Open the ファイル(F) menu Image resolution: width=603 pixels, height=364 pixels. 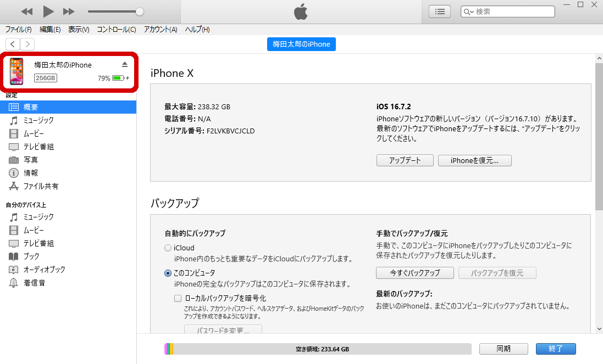pos(18,29)
